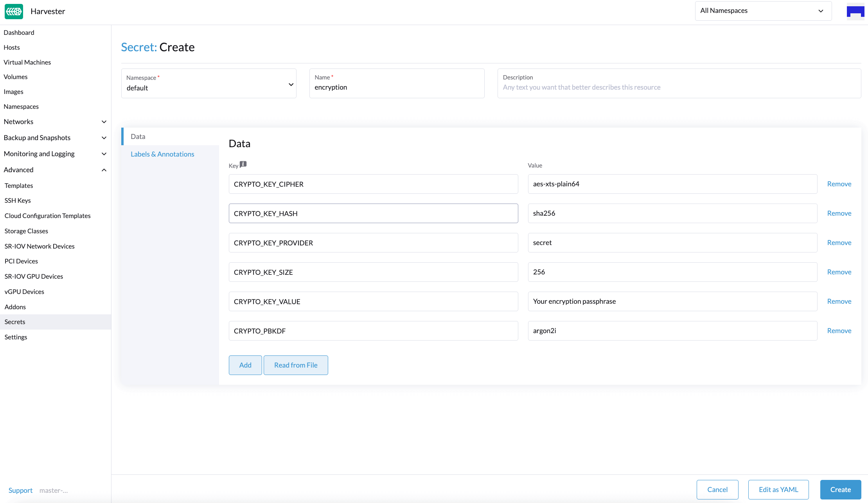The width and height of the screenshot is (868, 503).
Task: Select the Data tab
Action: [x=138, y=136]
